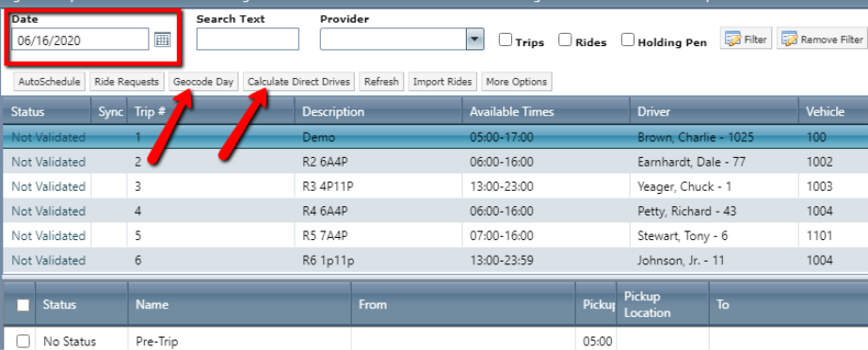Image resolution: width=868 pixels, height=350 pixels.
Task: Open the Provider dropdown
Action: [x=474, y=40]
